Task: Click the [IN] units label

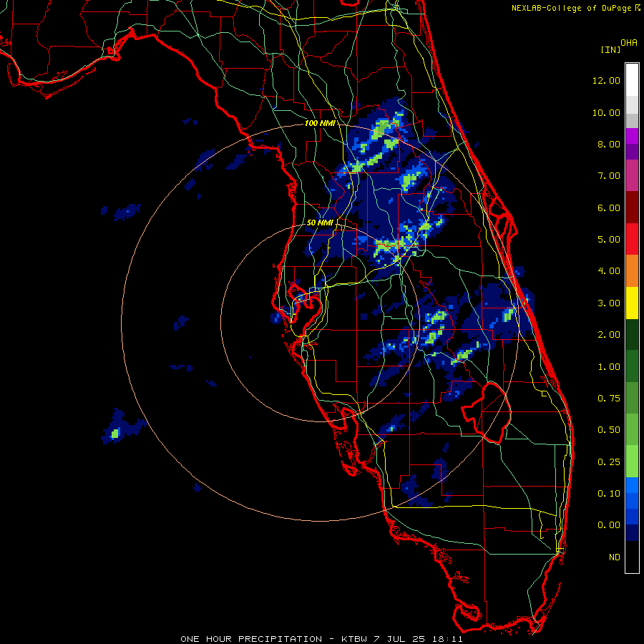Action: tap(610, 49)
